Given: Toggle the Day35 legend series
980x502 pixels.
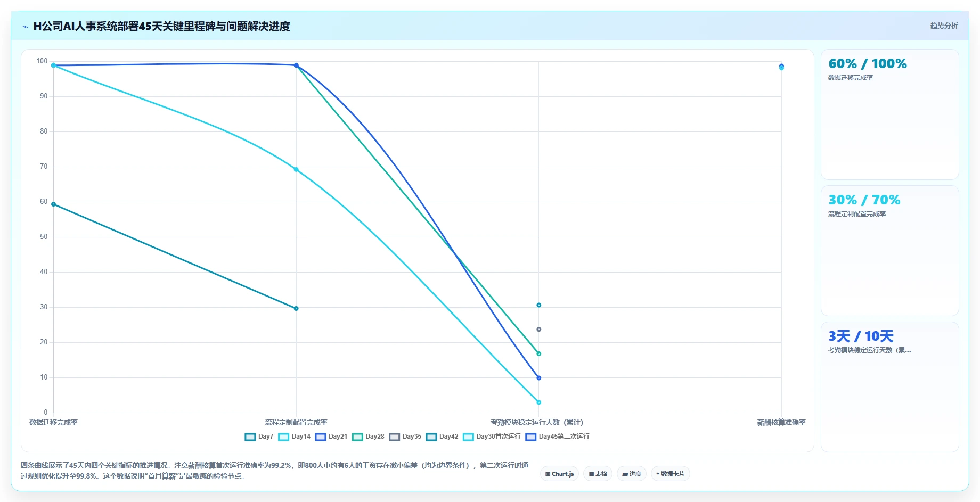Looking at the screenshot, I should (x=405, y=437).
